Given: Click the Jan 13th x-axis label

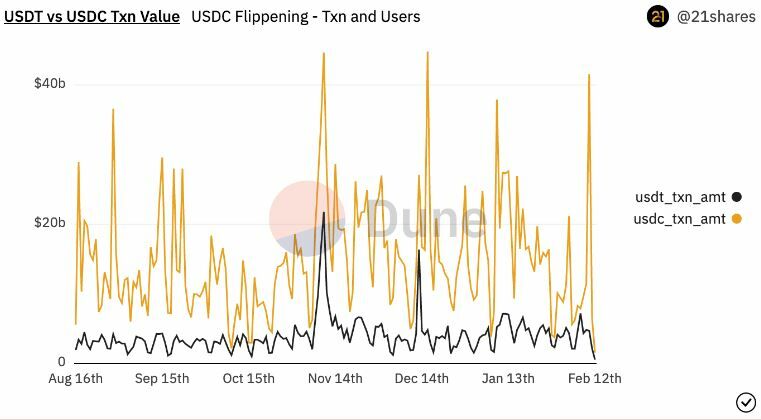Looking at the screenshot, I should pos(508,379).
